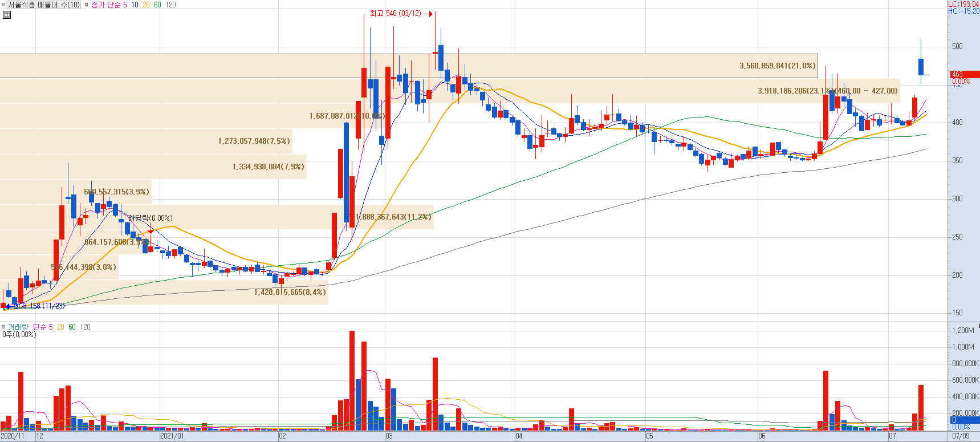The width and height of the screenshot is (980, 442).
Task: Click the 1,888,367,643(11.2%) volume profile label
Action: click(x=393, y=217)
